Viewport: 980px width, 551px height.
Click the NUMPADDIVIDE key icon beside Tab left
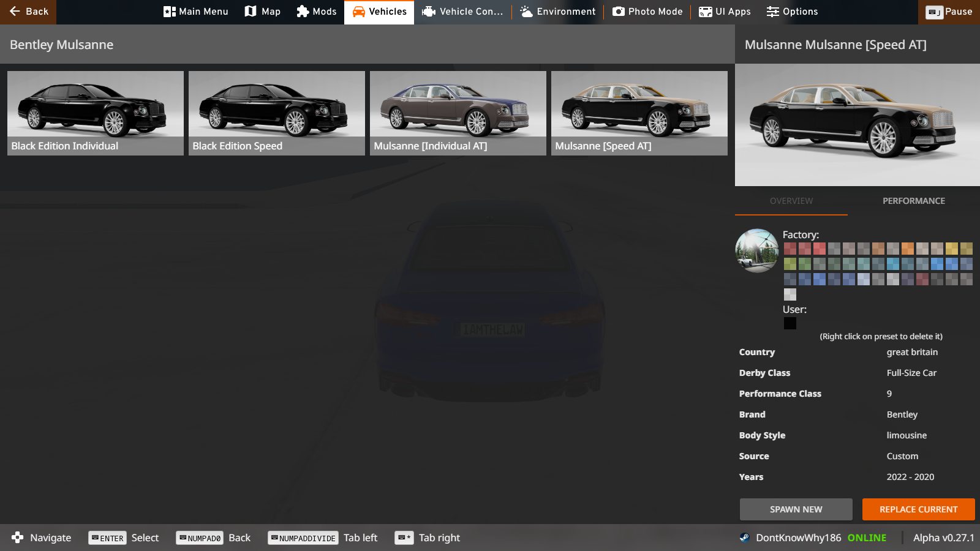pyautogui.click(x=303, y=538)
